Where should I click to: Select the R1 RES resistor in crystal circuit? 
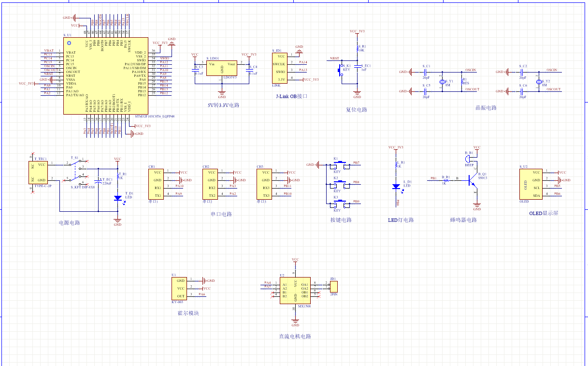(462, 81)
